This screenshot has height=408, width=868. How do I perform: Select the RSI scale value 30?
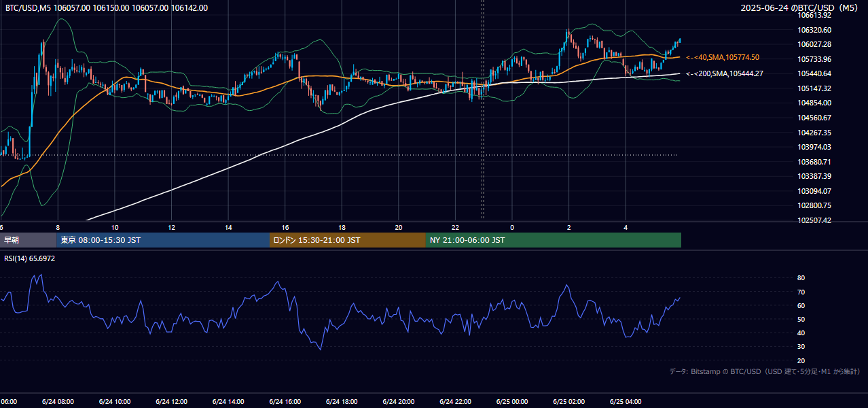[x=801, y=347]
